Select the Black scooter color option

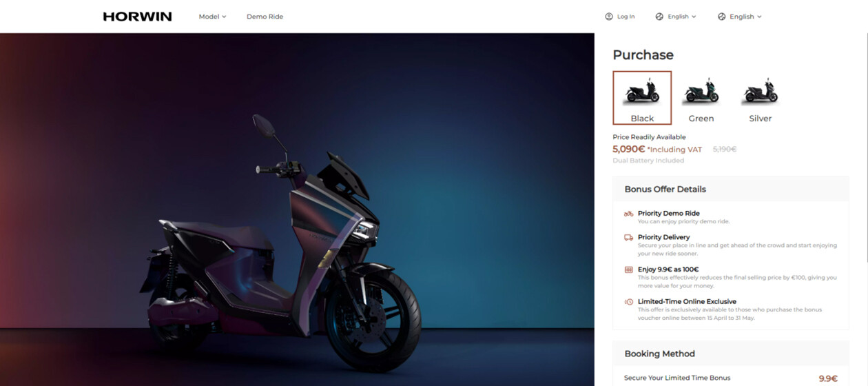pyautogui.click(x=642, y=97)
